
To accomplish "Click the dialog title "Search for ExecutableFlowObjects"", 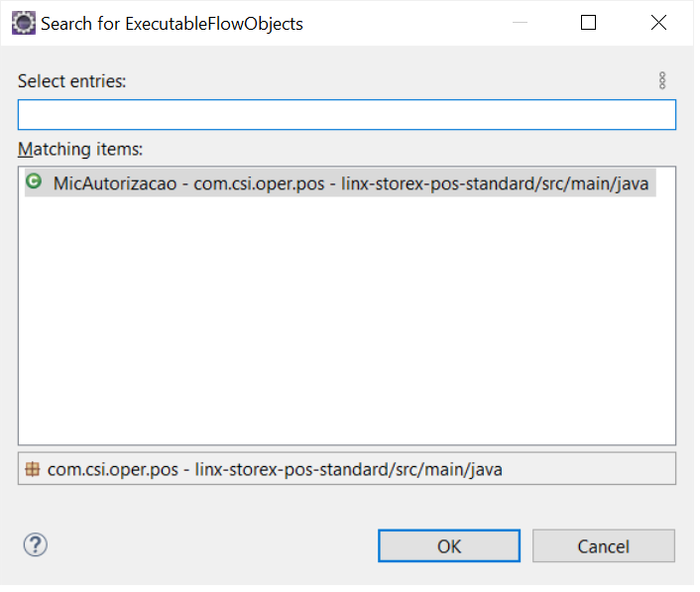I will (x=172, y=23).
